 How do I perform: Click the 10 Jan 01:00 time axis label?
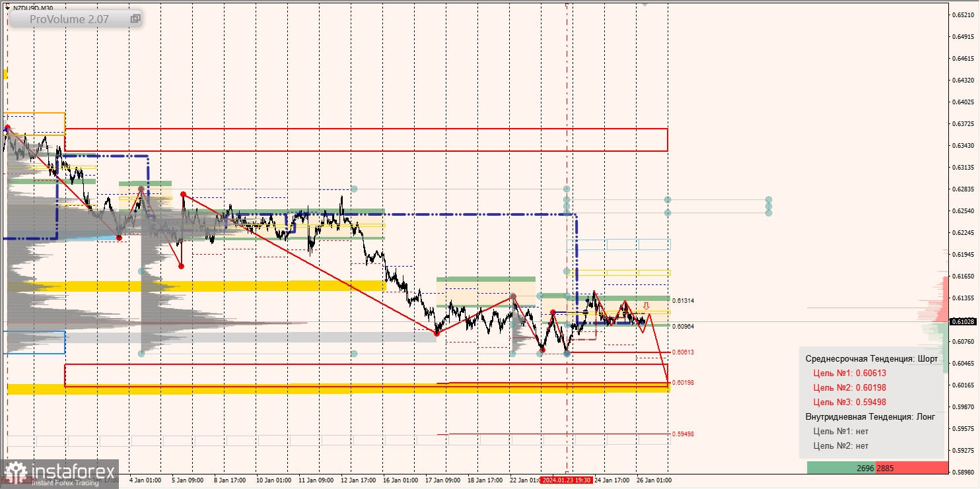tap(273, 480)
